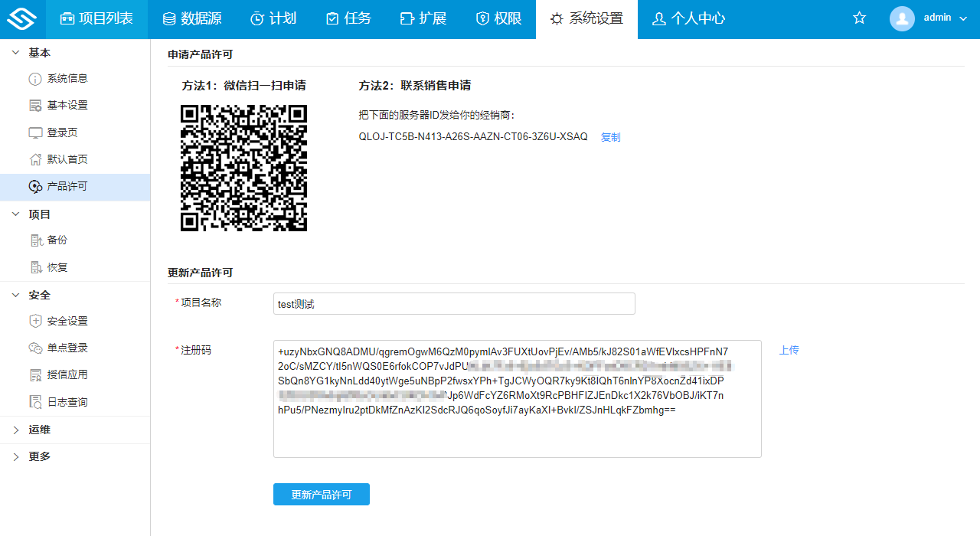
Task: Go to 登录页 settings
Action: (x=62, y=132)
